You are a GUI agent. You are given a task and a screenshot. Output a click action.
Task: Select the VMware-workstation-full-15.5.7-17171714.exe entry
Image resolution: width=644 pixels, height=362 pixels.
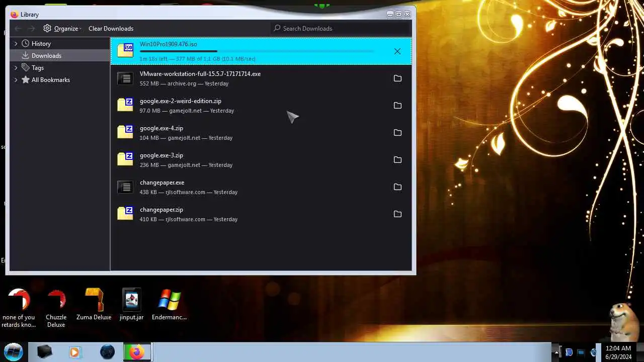261,78
